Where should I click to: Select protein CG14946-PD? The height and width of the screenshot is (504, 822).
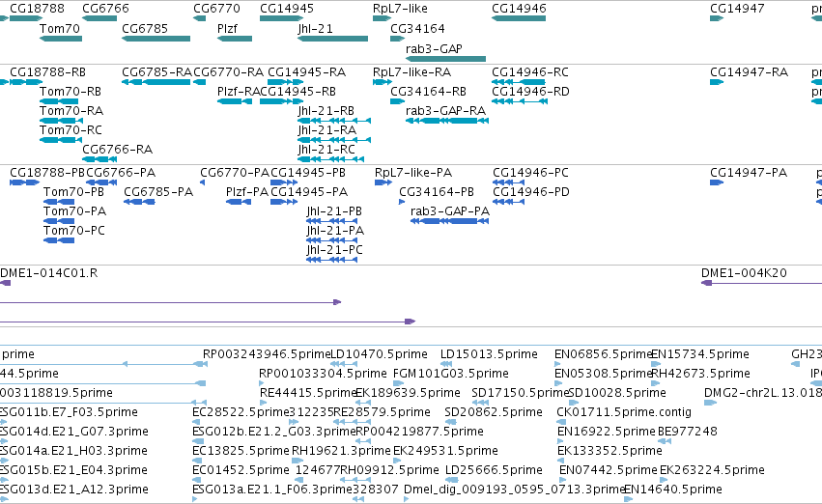click(508, 202)
